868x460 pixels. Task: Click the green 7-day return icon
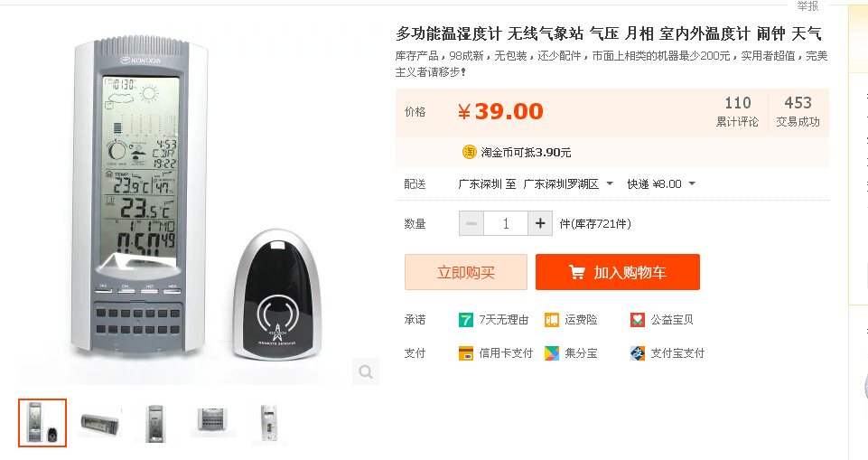pos(466,320)
